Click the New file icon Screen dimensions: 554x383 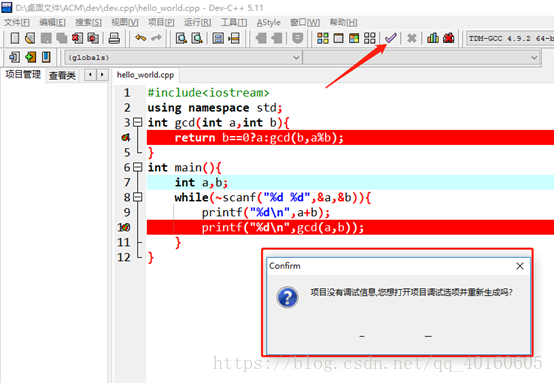pyautogui.click(x=15, y=38)
